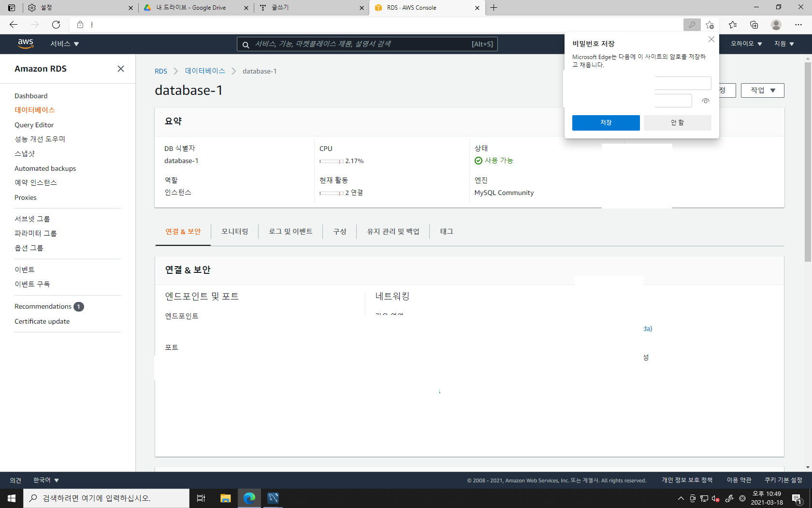Switch to the 유지 관리 및 백업 tab
The image size is (812, 508).
(393, 232)
